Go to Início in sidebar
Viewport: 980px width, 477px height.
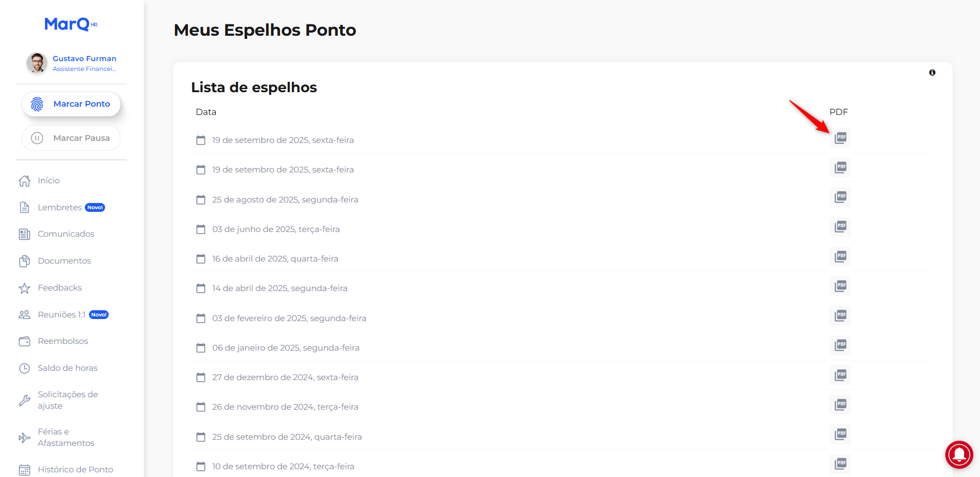49,181
